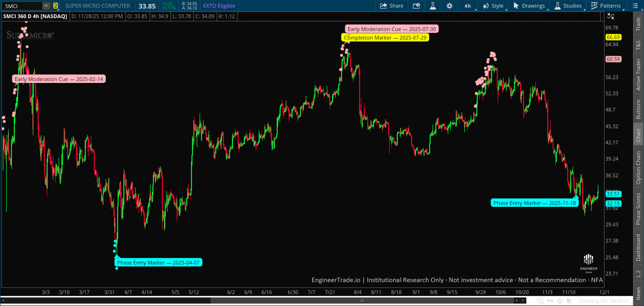Toggle the linked chart number badge
Screen dimensions: 644x306
[x=55, y=5]
